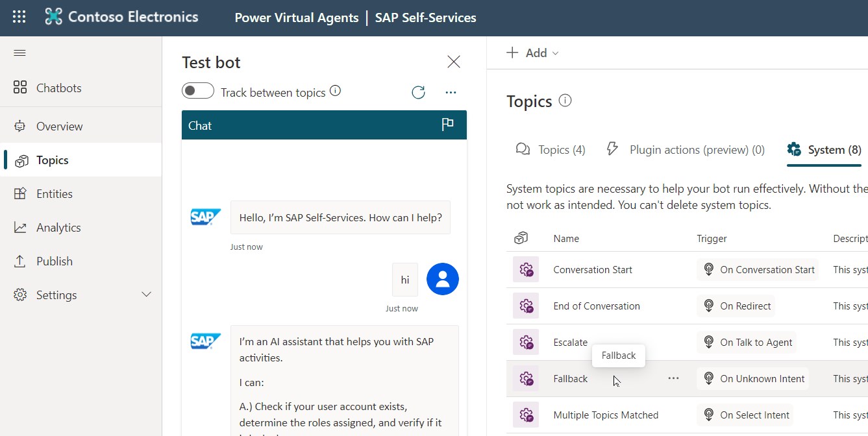Close the Test bot panel
Screen dimensions: 868x436
pos(454,62)
